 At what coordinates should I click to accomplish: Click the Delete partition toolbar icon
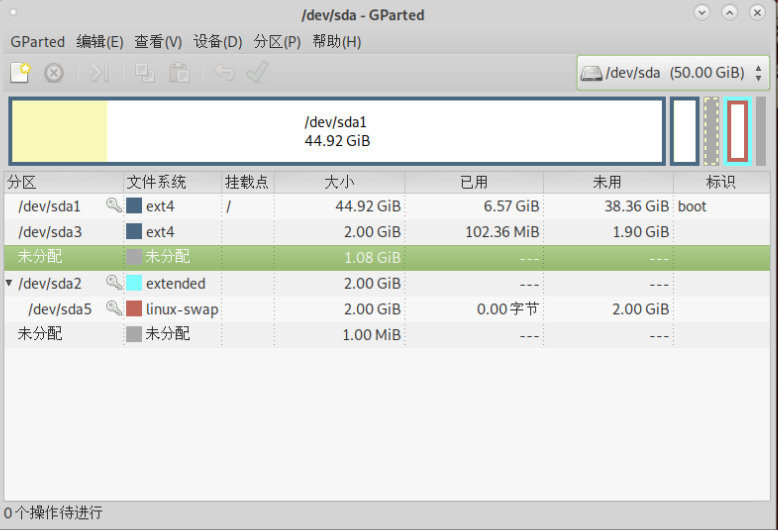54,73
